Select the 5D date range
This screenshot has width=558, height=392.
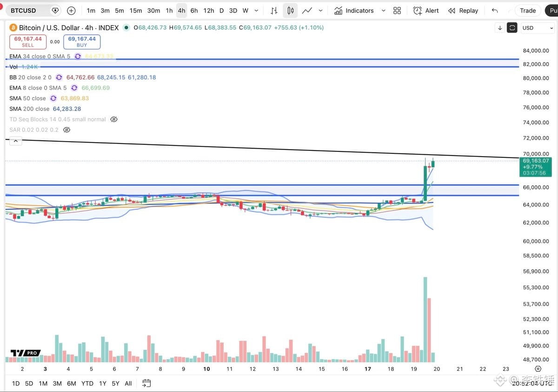(x=29, y=383)
